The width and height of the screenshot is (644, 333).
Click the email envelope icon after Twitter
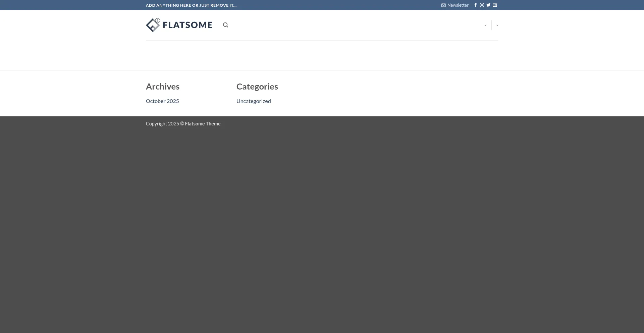pos(495,5)
